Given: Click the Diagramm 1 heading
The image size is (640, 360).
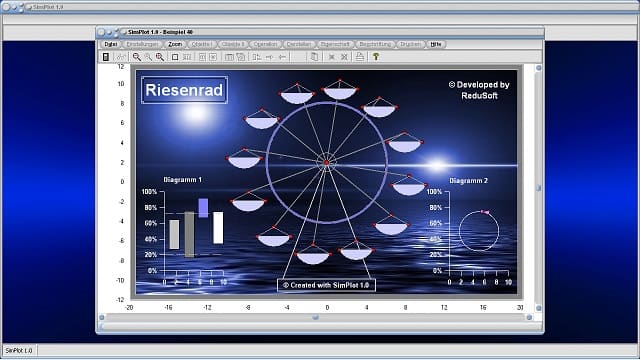Looking at the screenshot, I should point(182,180).
